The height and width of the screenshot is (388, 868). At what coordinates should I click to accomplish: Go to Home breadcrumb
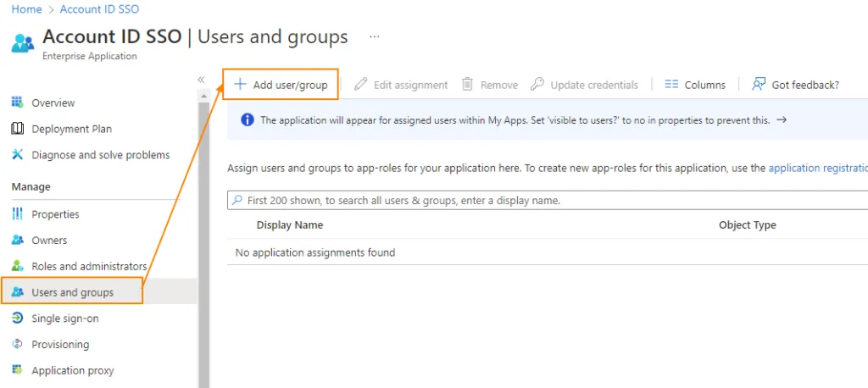pos(26,9)
